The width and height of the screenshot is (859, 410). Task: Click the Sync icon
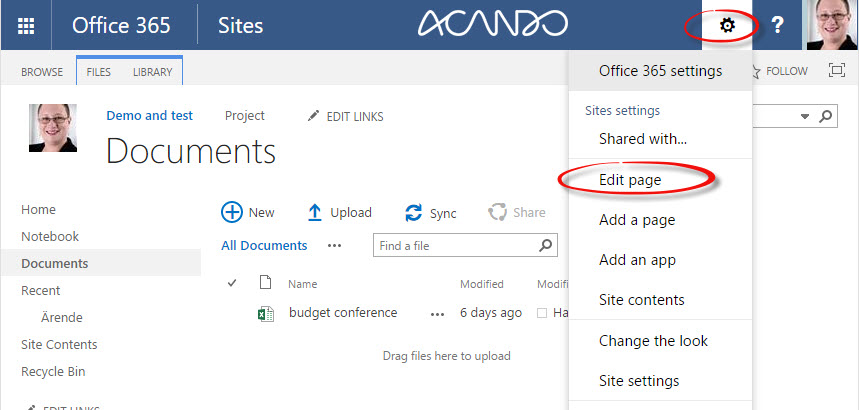point(413,213)
